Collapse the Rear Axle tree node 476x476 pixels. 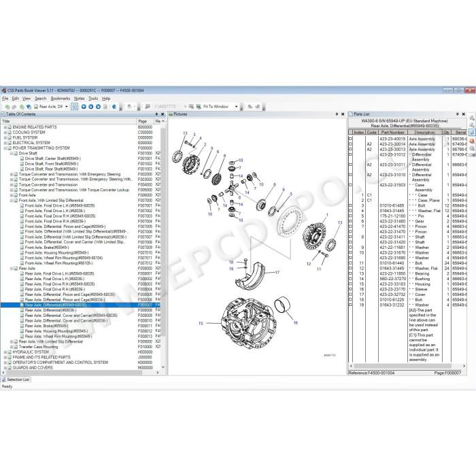pyautogui.click(x=12, y=269)
